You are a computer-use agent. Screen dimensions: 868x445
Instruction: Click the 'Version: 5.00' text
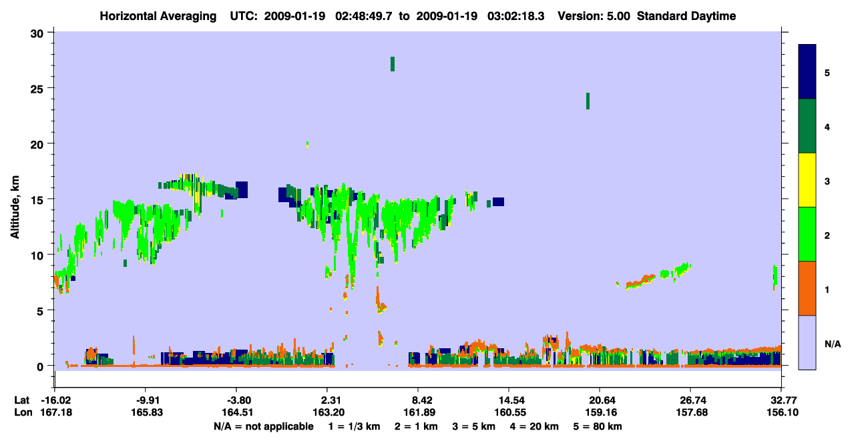click(x=596, y=16)
